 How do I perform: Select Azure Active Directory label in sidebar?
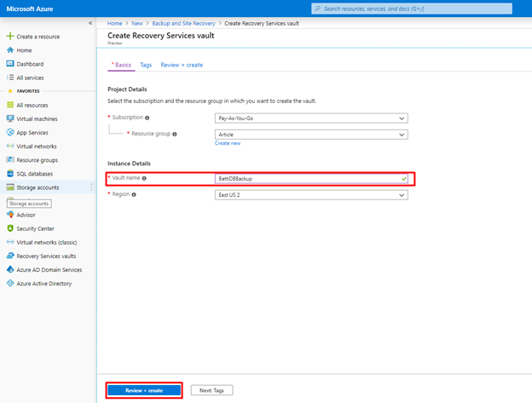tap(44, 284)
